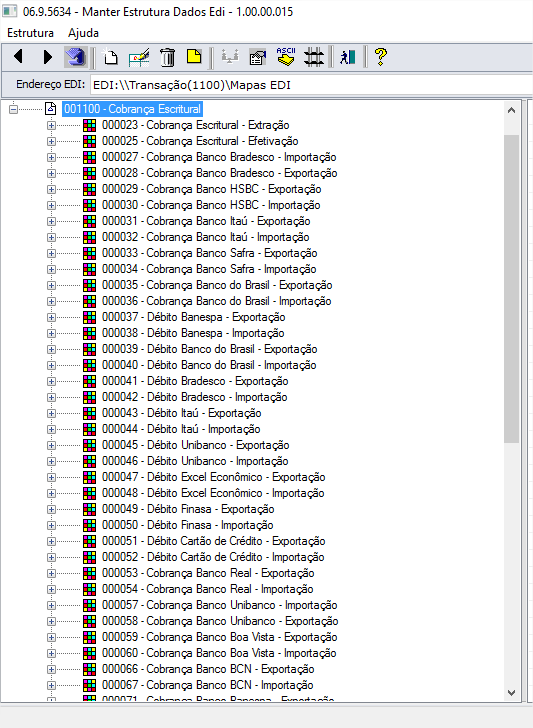The image size is (533, 728).
Task: Expand 000066 Cobrança Banco BCN Exportação node
Action: pos(51,670)
